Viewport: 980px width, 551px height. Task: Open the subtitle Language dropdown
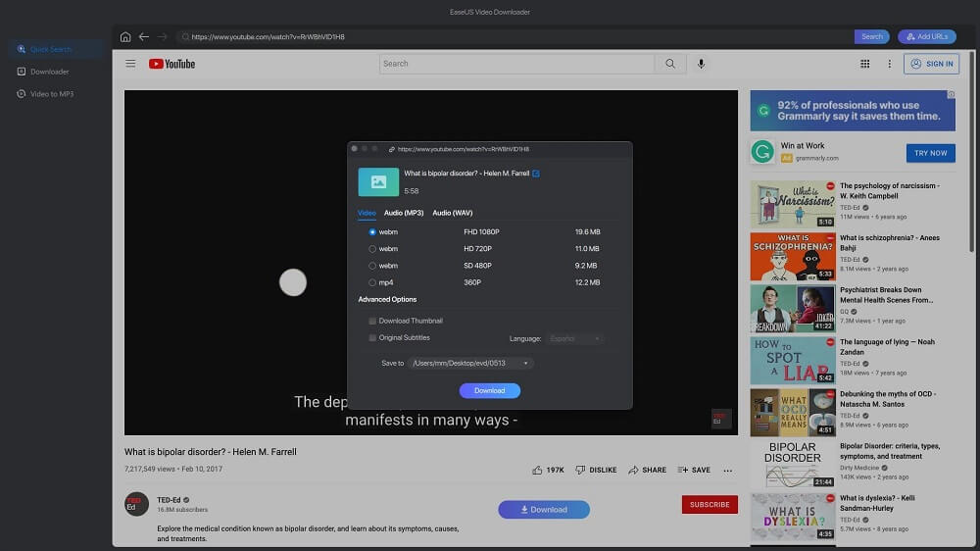pos(574,338)
